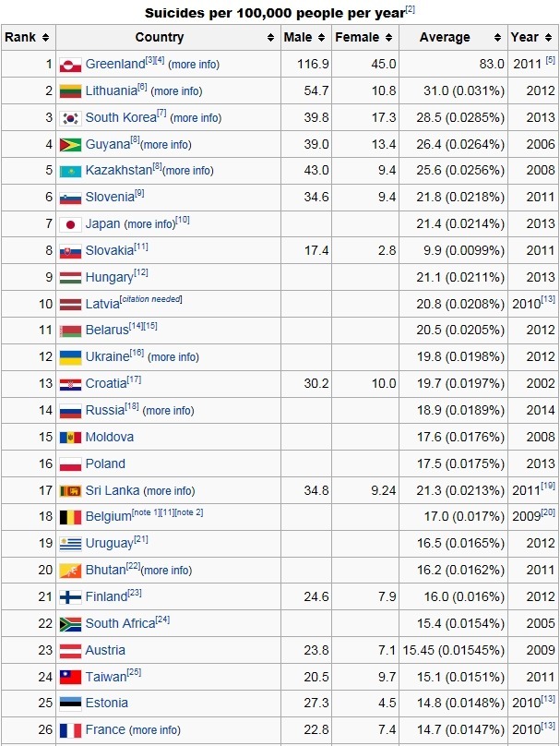Click the Sri Lanka flag icon

pyautogui.click(x=71, y=491)
